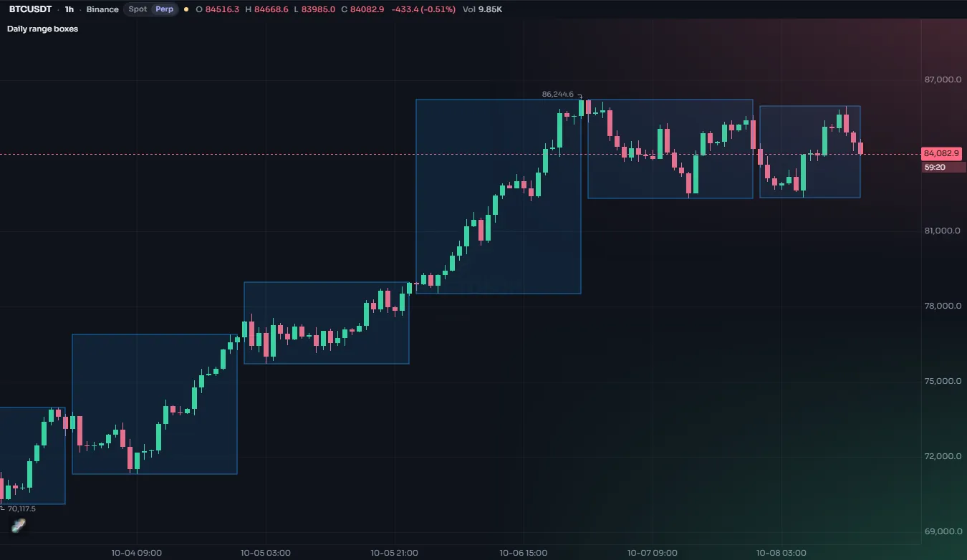Click the 87,000.0 price axis label

pos(943,79)
